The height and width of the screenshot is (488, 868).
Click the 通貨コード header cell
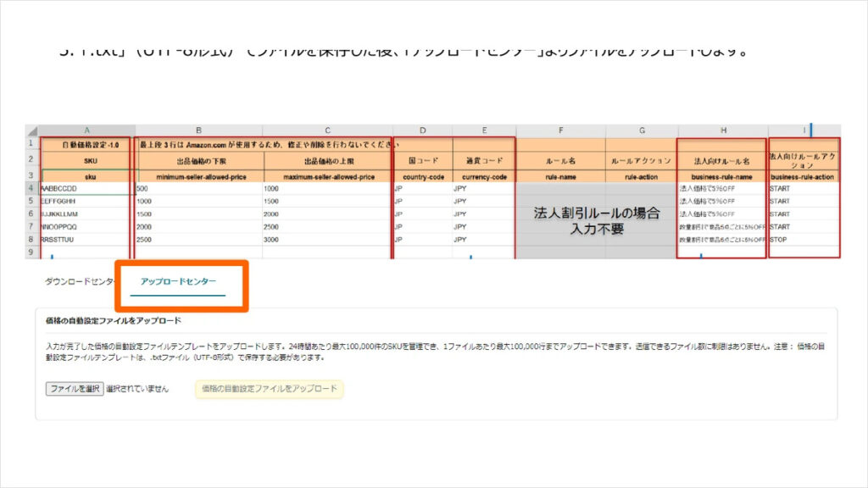tap(484, 161)
